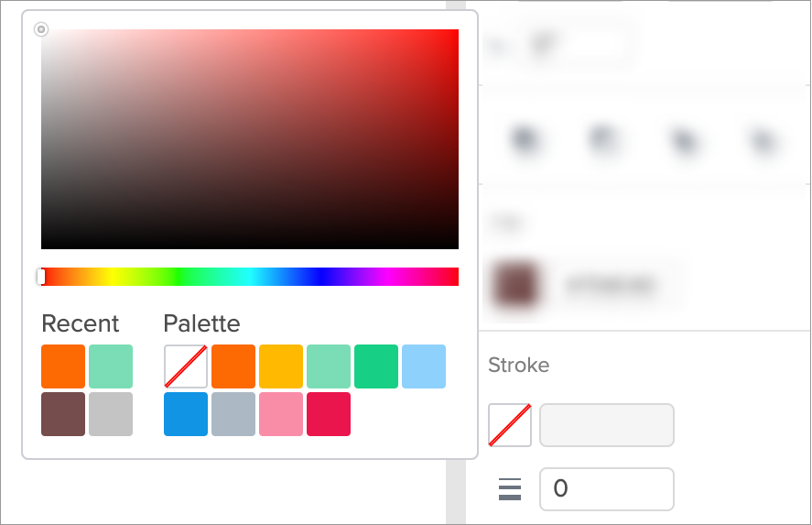The height and width of the screenshot is (525, 812).
Task: Open the Stroke no-color swatch
Action: [510, 425]
